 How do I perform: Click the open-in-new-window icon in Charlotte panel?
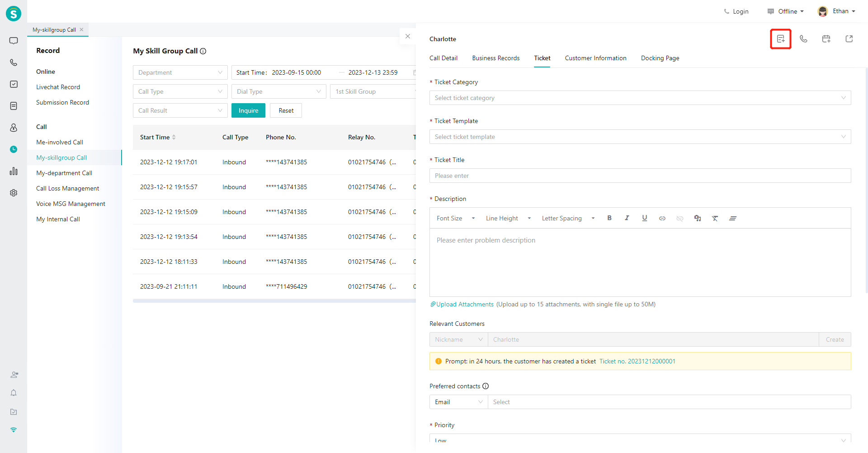tap(849, 39)
